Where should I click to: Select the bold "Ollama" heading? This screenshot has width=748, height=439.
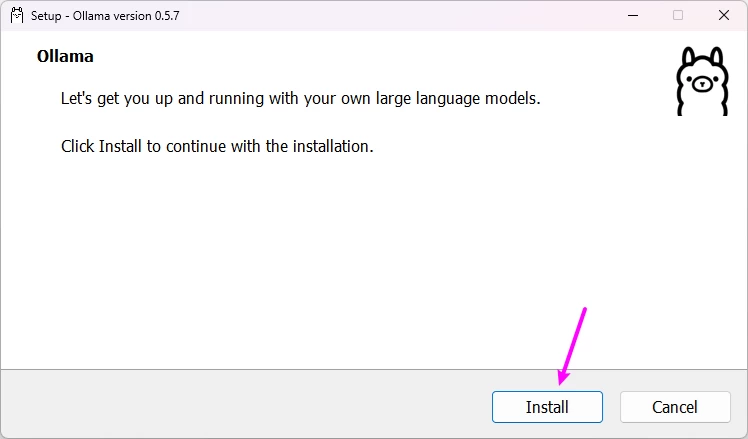coord(65,56)
